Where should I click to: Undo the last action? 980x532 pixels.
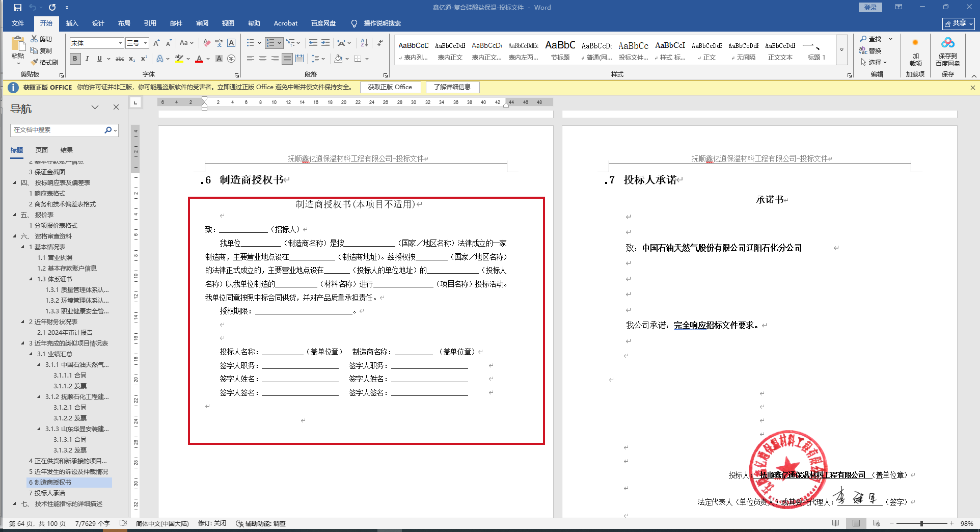[33, 8]
